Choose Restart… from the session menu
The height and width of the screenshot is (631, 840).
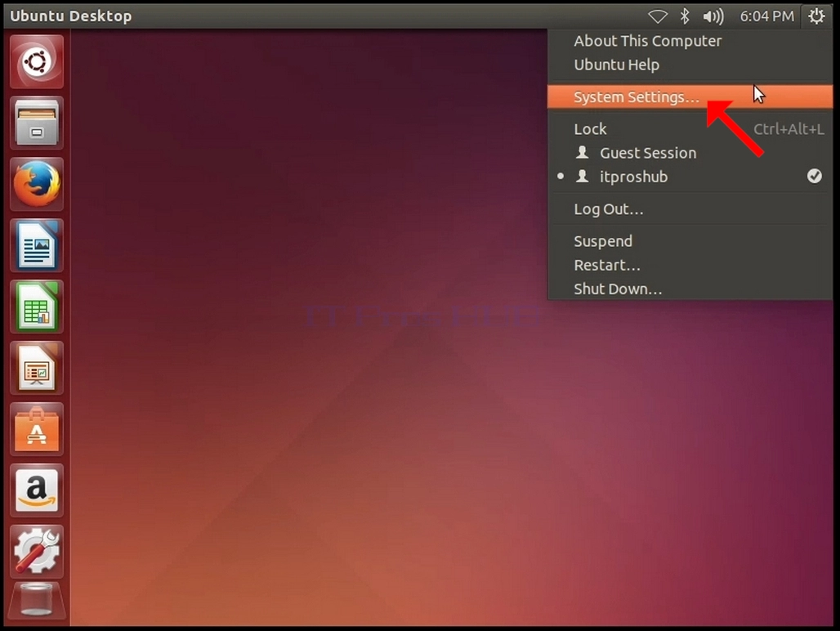tap(690, 265)
